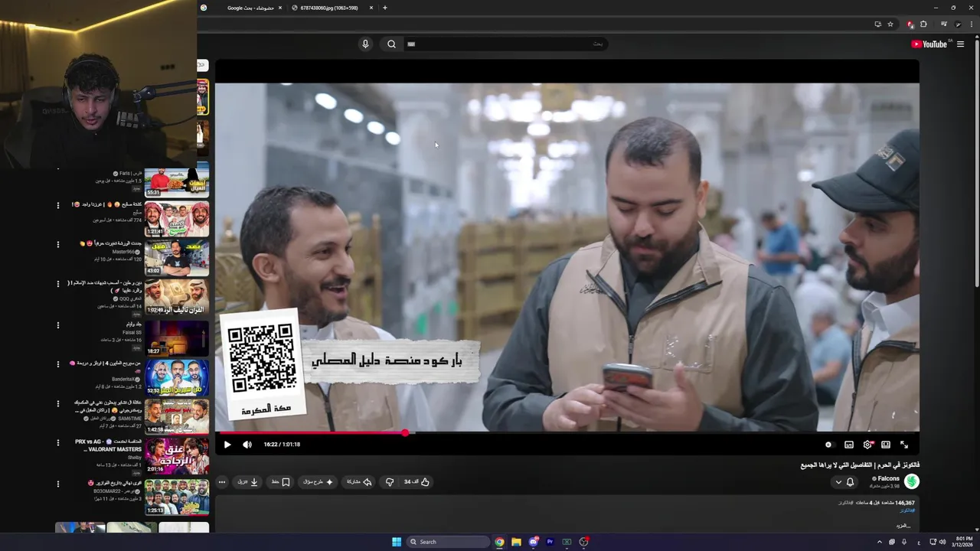The image size is (980, 551).
Task: Open Chrome from the taskbar
Action: pyautogui.click(x=499, y=542)
